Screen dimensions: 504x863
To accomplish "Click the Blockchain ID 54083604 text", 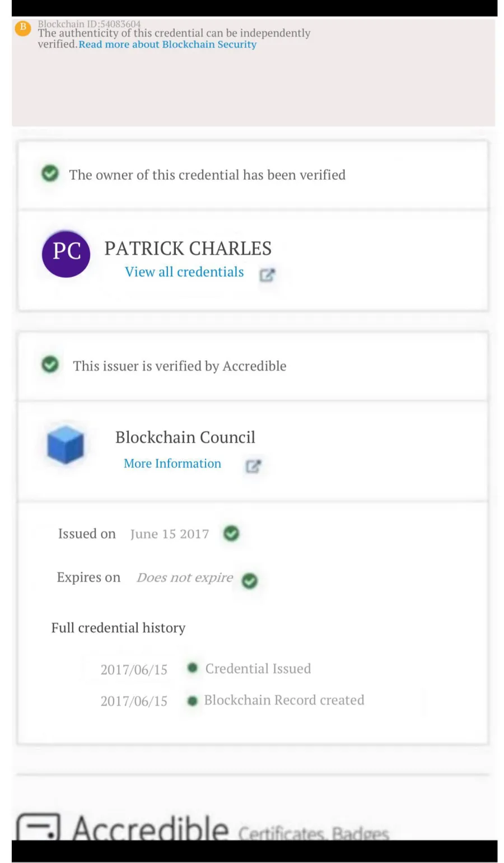I will pyautogui.click(x=90, y=24).
